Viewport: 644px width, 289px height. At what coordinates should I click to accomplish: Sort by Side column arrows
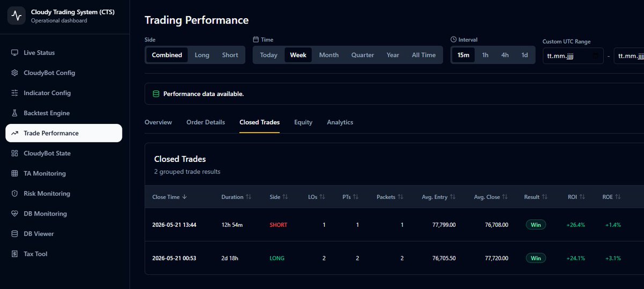(x=286, y=197)
